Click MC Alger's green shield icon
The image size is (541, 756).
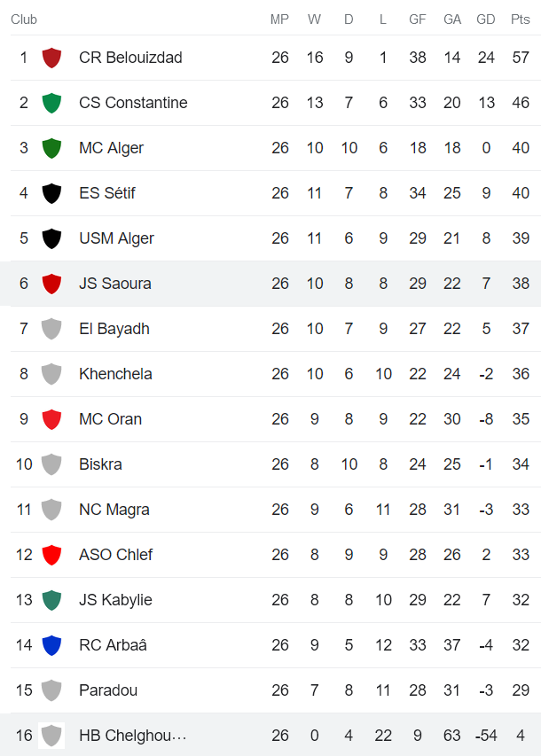[51, 148]
